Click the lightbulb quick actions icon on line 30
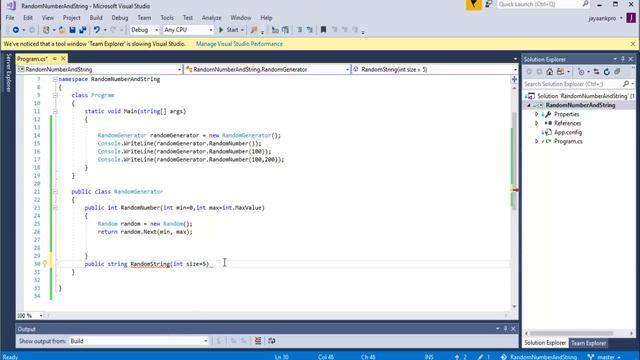This screenshot has height=360, width=640. (x=45, y=264)
